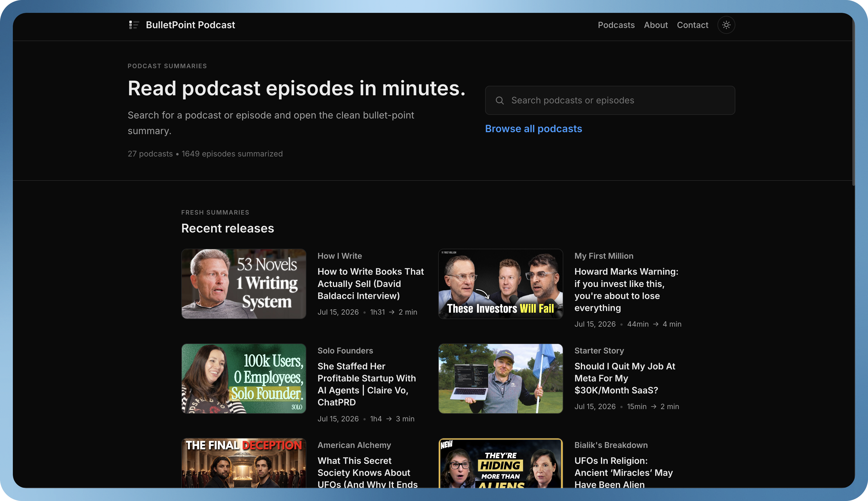Open the These Investors Will Fail thumbnail
The height and width of the screenshot is (501, 868).
point(500,284)
